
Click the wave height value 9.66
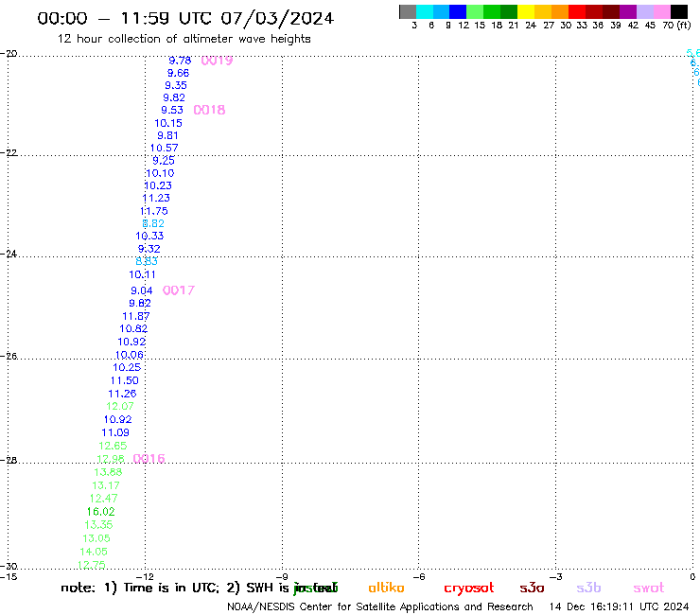pos(178,73)
